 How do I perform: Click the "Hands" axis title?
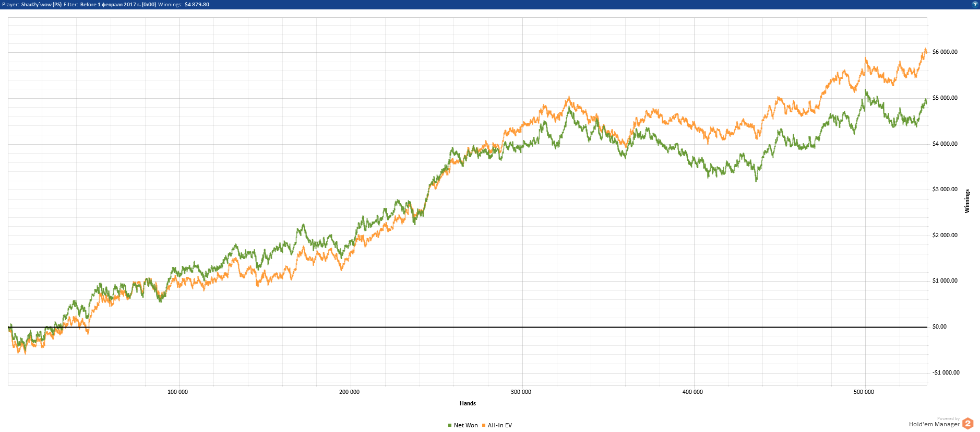[x=468, y=403]
